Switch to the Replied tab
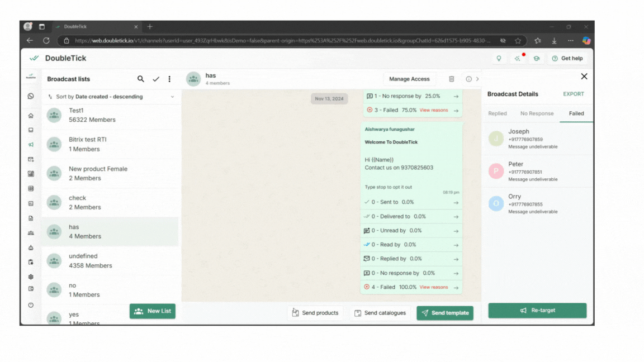Screen dimensions: 644x362 497,113
